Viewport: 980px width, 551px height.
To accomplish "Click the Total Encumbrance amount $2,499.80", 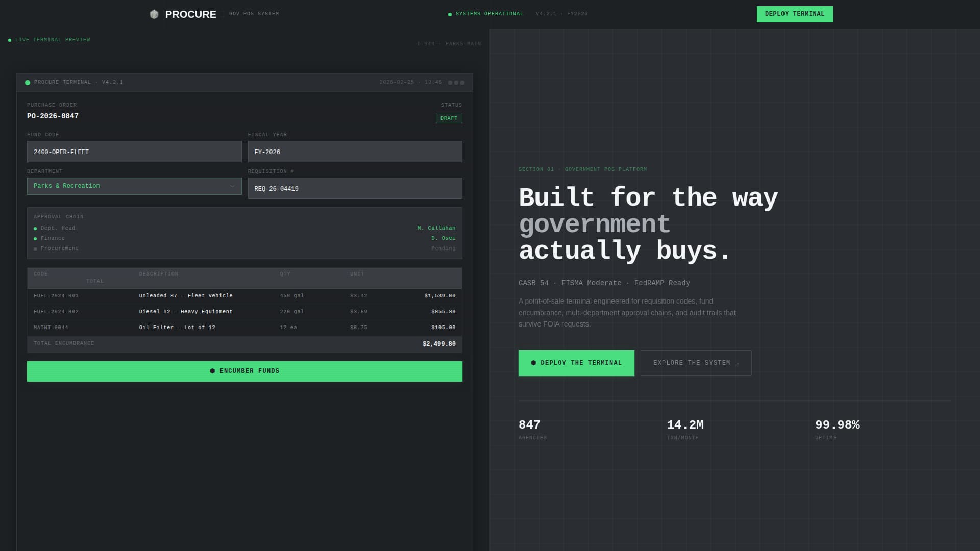I will point(439,344).
